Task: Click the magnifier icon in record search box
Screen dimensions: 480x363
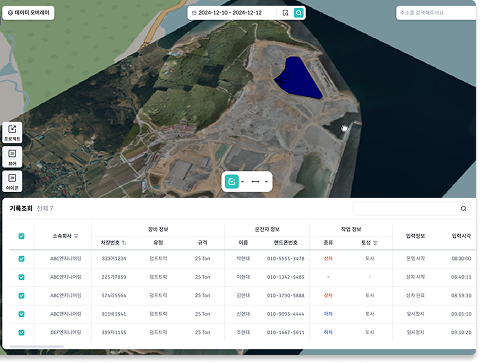Action: (463, 209)
